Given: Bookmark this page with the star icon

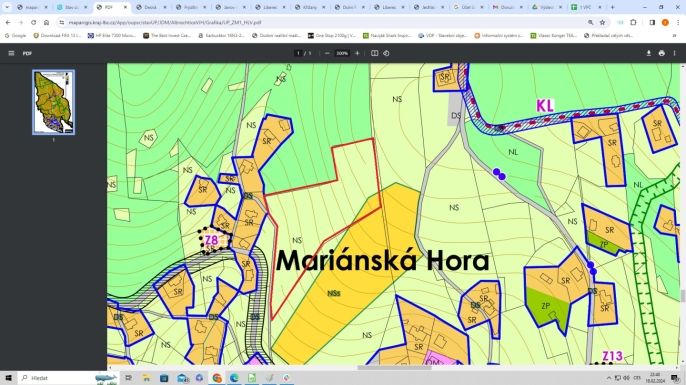Looking at the screenshot, I should (602, 22).
